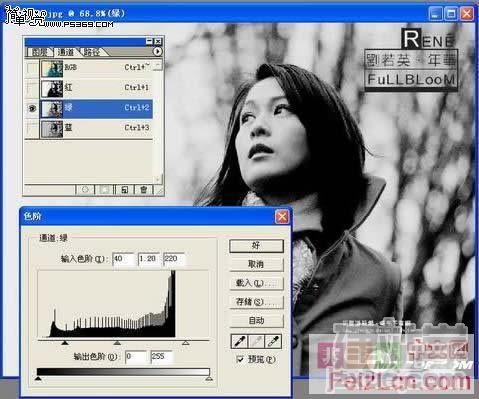Image resolution: width=479 pixels, height=399 pixels.
Task: Save selection as channel icon in panel
Action: click(105, 190)
